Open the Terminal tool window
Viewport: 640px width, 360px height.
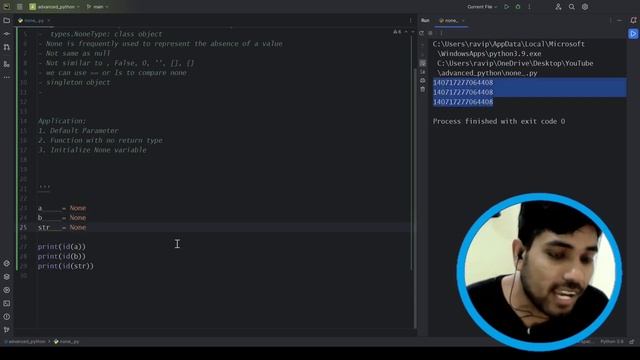(x=7, y=303)
